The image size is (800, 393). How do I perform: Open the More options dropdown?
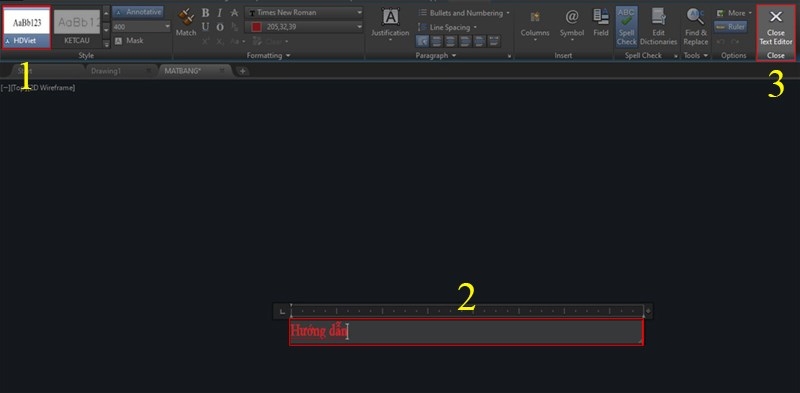coord(734,13)
